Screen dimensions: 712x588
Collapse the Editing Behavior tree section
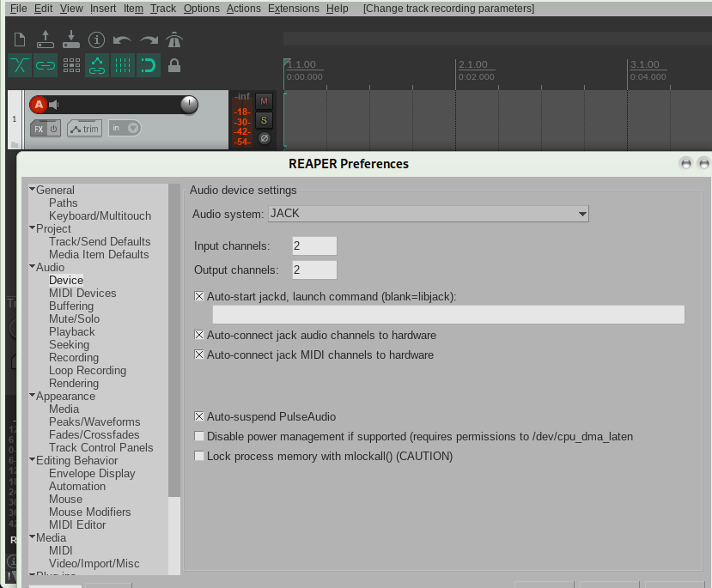pos(33,459)
